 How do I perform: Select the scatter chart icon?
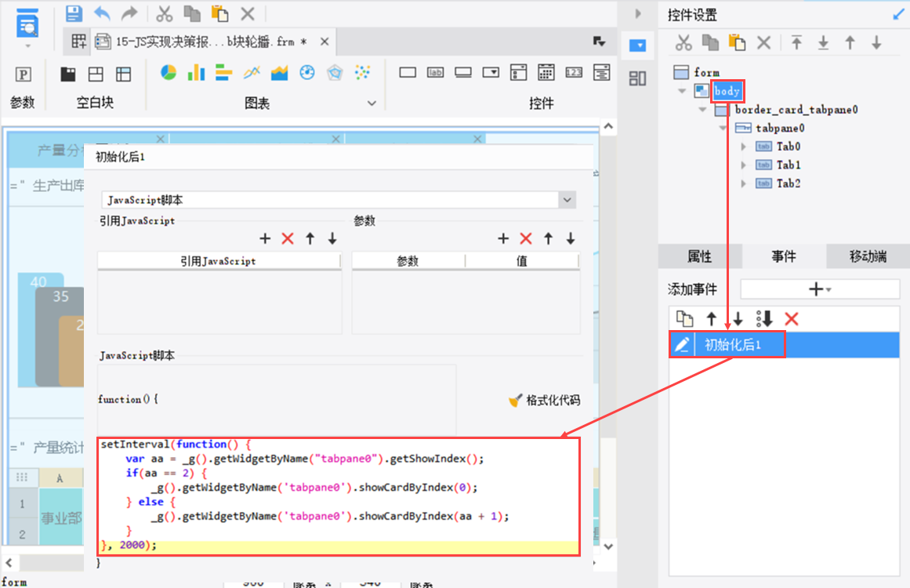(x=363, y=73)
